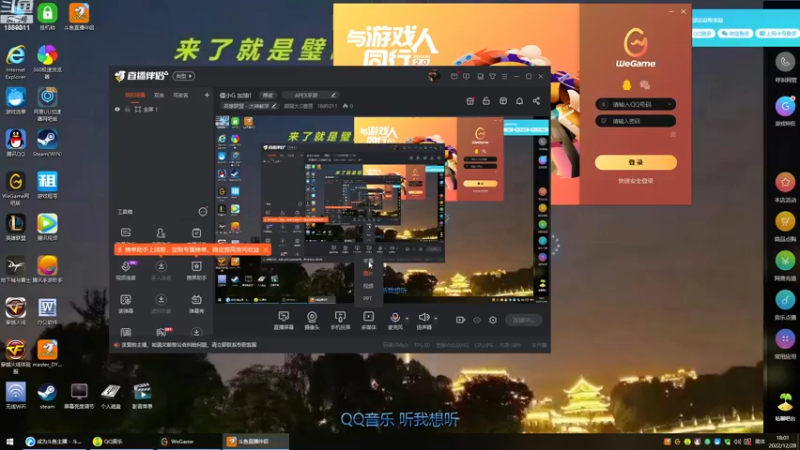
Task: Open 榜单助手 tool
Action: tap(196, 270)
